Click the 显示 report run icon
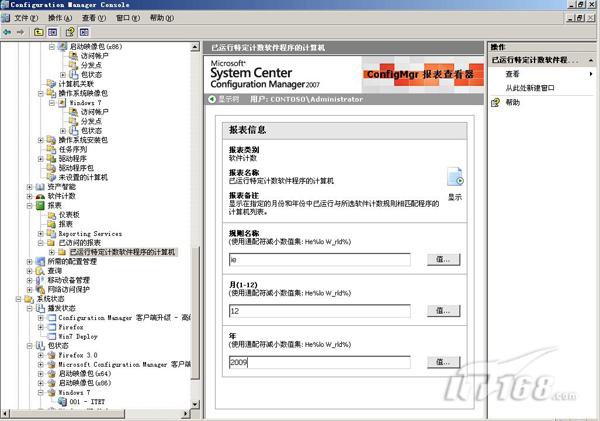This screenshot has width=600, height=421. (455, 177)
